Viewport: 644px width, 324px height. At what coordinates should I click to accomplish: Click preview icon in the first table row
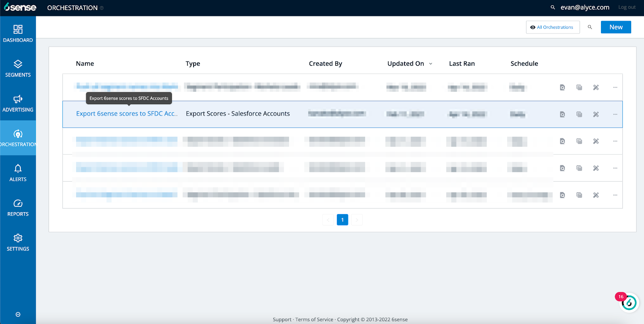click(x=562, y=87)
